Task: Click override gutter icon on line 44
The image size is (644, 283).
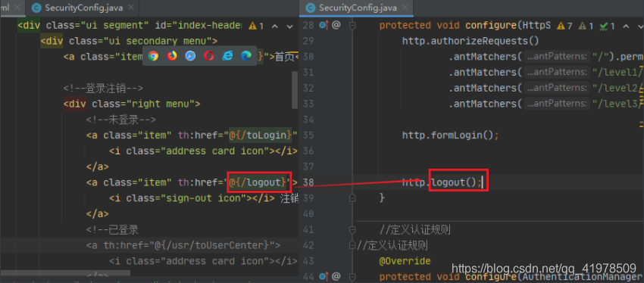Action: point(324,276)
